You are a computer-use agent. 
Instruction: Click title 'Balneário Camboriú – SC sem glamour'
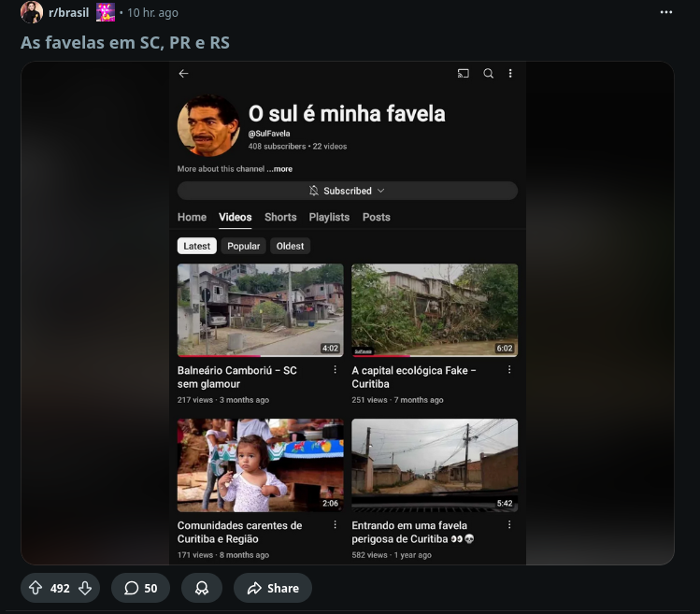[237, 378]
